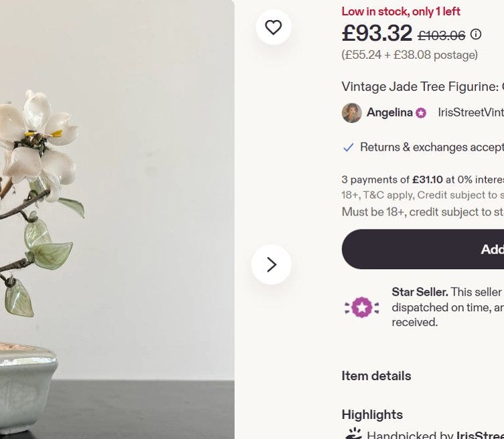
Task: Click the £93.32 sale price
Action: [x=377, y=33]
